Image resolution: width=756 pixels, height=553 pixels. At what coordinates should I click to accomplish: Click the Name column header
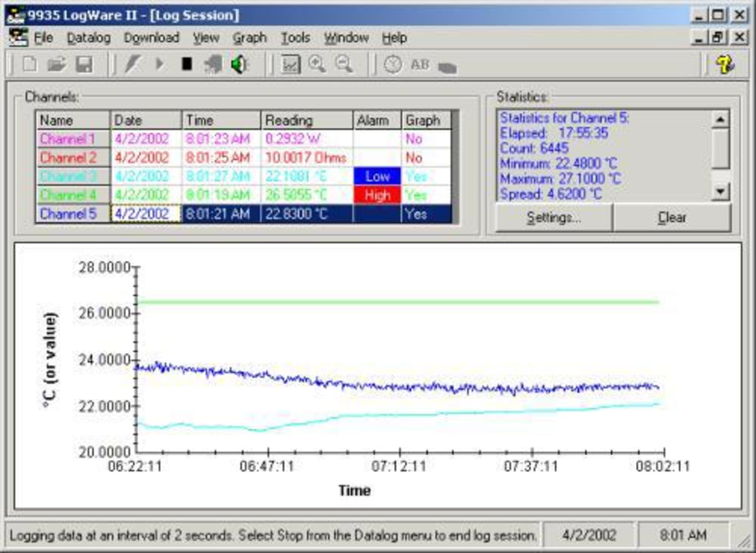73,120
